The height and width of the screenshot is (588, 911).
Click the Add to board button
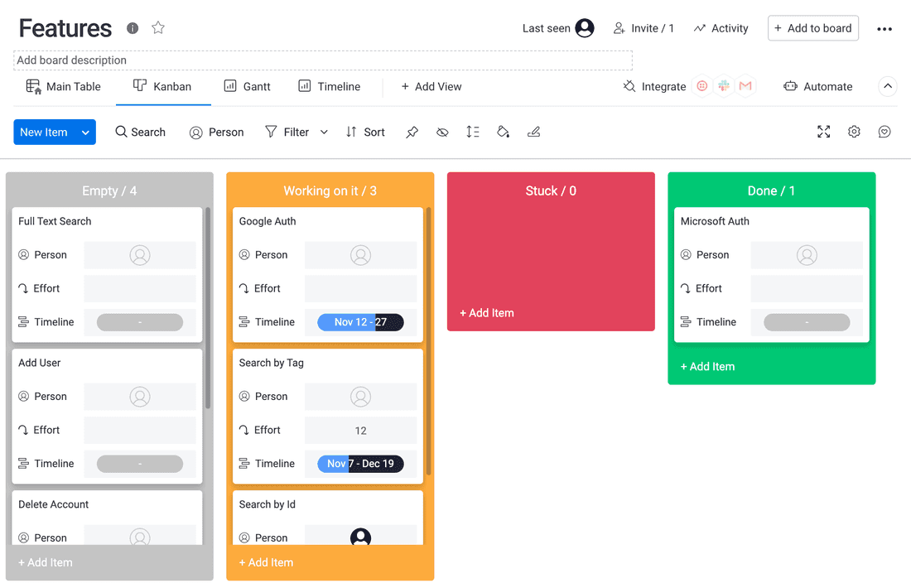pyautogui.click(x=812, y=27)
